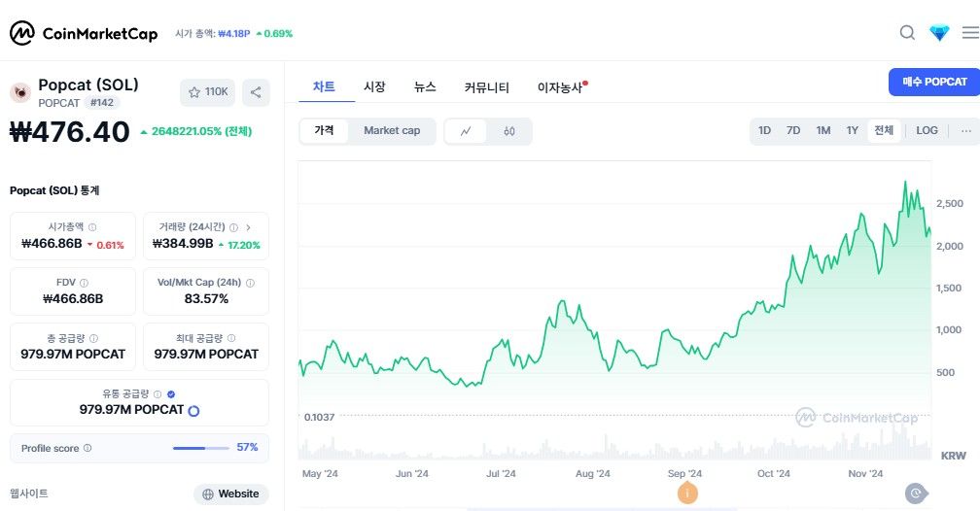Select the line chart icon

coord(466,131)
